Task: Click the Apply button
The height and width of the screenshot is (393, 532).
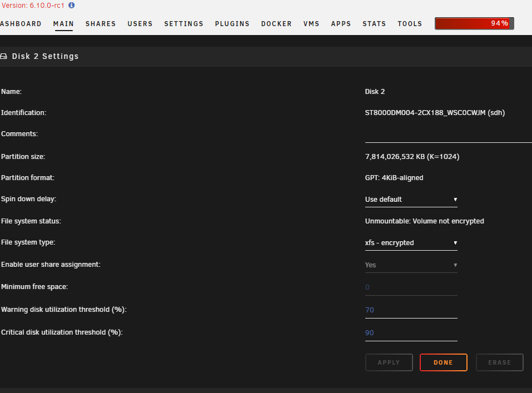Action: [389, 362]
